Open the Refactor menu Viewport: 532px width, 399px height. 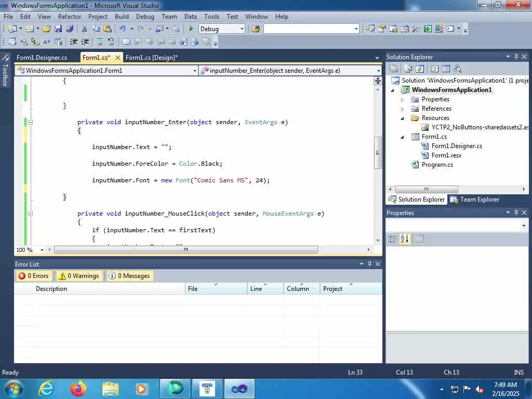click(x=70, y=16)
